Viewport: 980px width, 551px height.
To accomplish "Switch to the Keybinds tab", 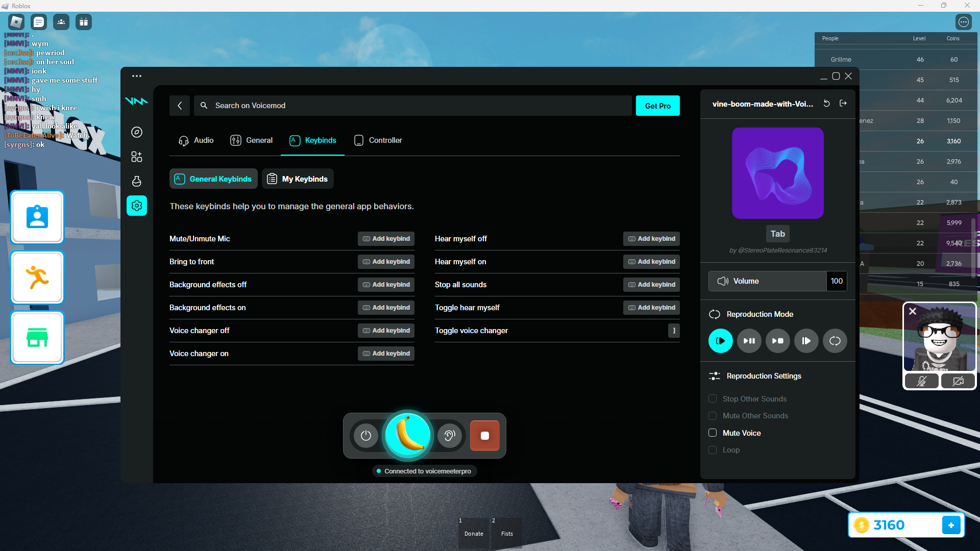I will 313,140.
